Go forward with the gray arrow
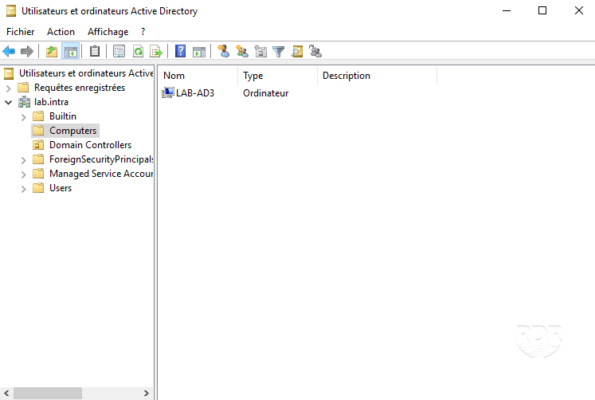 [x=27, y=51]
